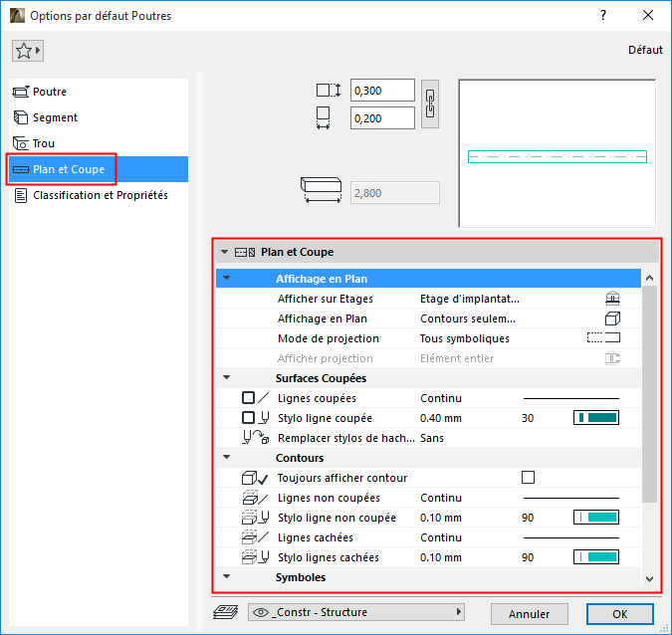This screenshot has width=672, height=635.
Task: Click the Stylo ligne coupée color swatch
Action: click(596, 418)
